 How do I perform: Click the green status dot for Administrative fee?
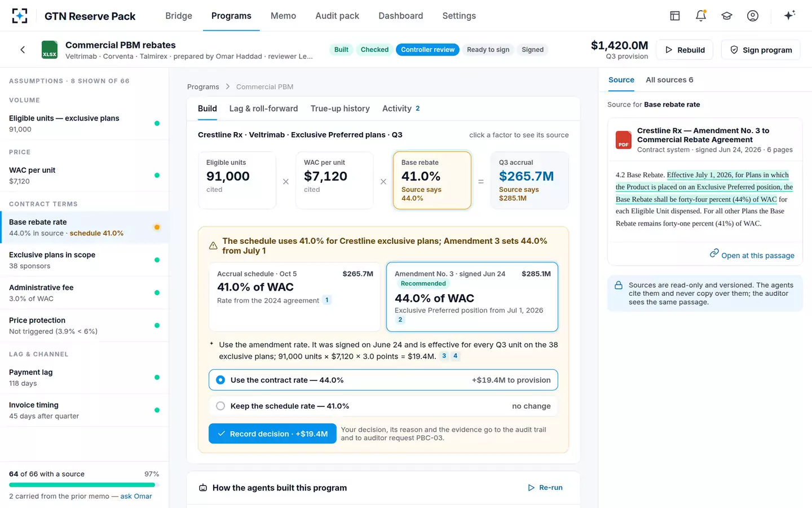click(157, 293)
